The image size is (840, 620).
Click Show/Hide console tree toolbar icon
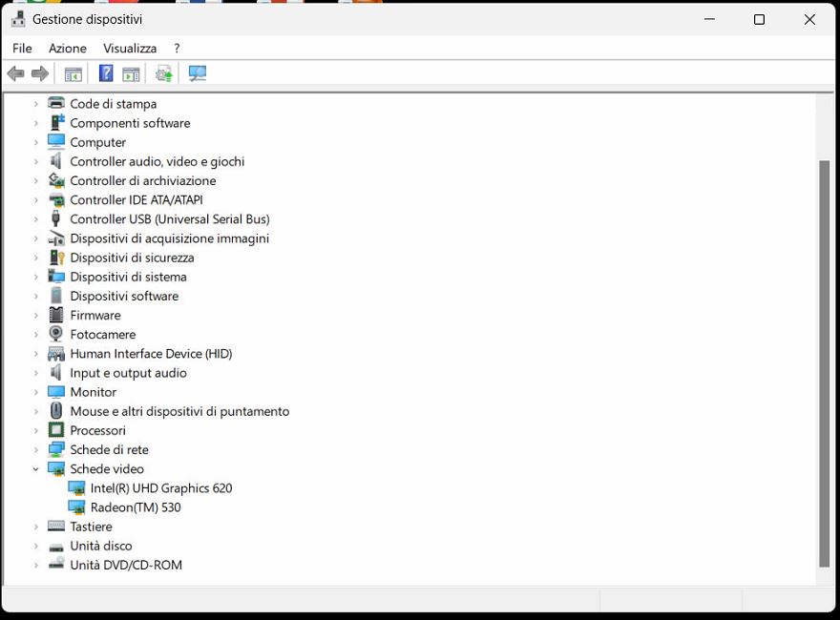pyautogui.click(x=73, y=73)
